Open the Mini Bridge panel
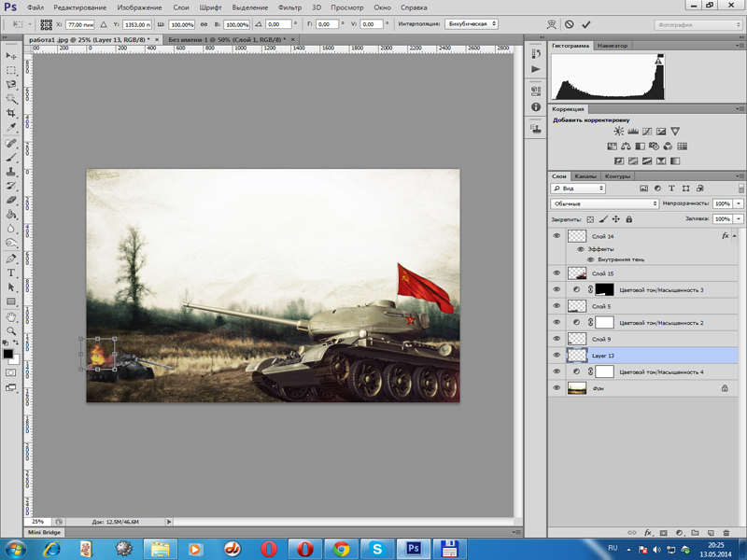Screen dimensions: 747x560 tap(43, 532)
